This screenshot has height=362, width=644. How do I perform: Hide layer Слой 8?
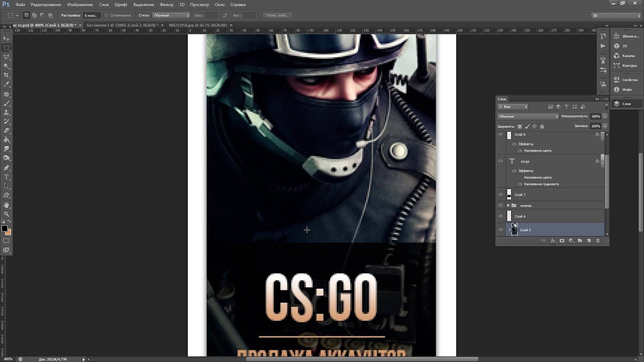coord(500,134)
